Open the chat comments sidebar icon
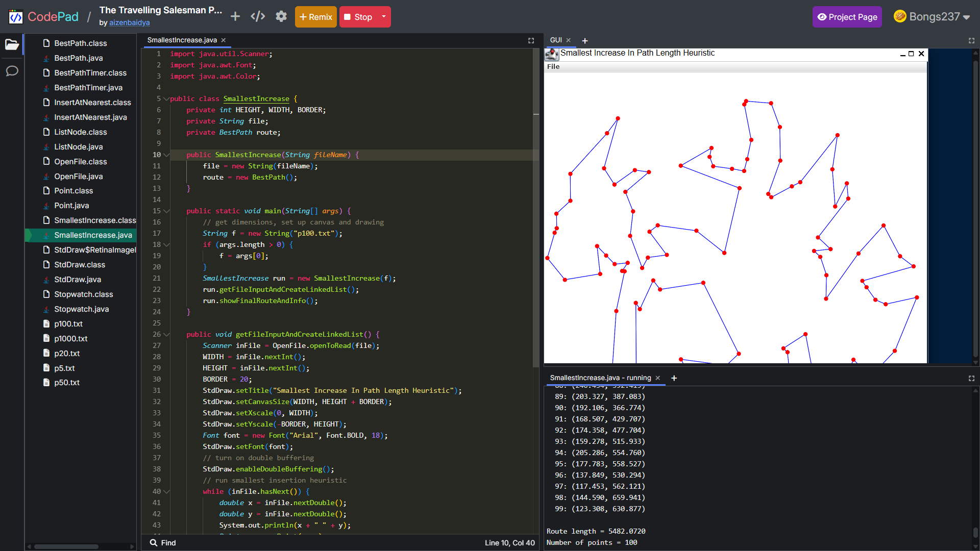Viewport: 980px width, 551px height. pos(12,71)
